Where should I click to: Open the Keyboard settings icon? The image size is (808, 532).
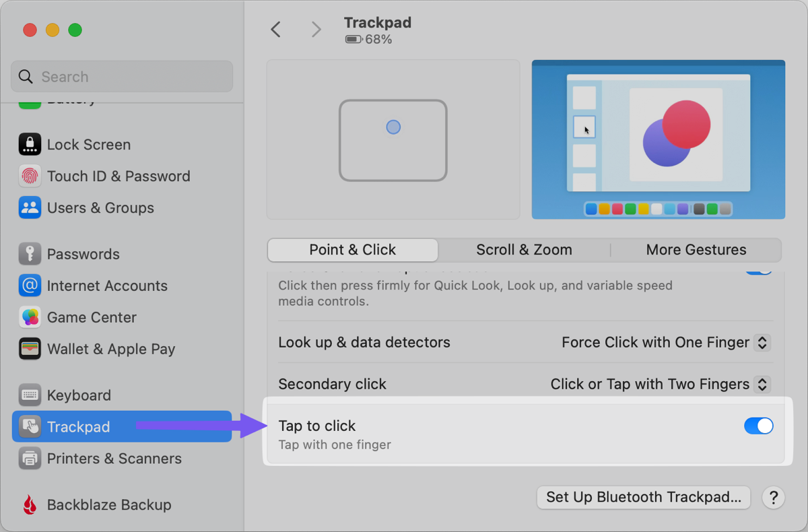pyautogui.click(x=30, y=395)
